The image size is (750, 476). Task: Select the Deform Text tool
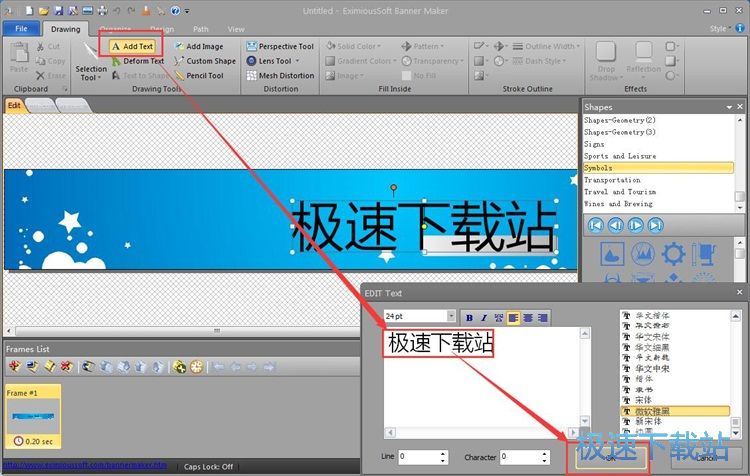tap(138, 61)
